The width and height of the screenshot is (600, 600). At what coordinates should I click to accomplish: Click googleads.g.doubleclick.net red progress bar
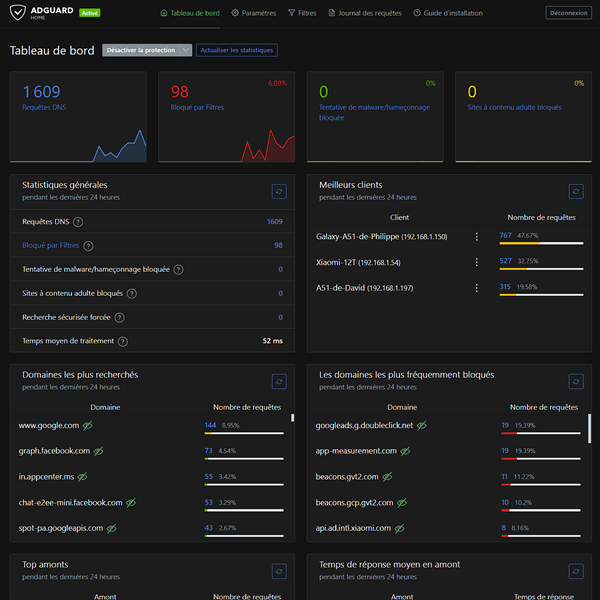(x=541, y=433)
